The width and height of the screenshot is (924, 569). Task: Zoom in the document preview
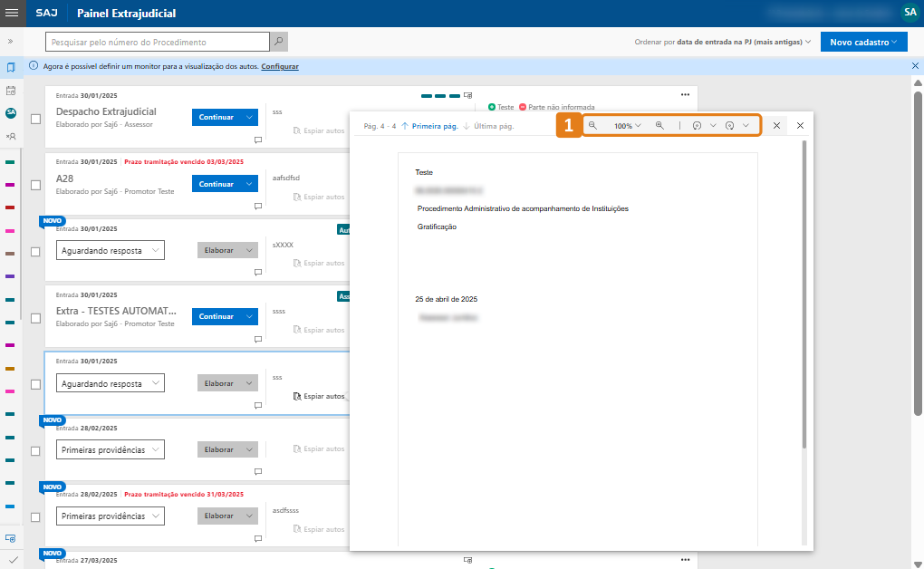point(659,126)
